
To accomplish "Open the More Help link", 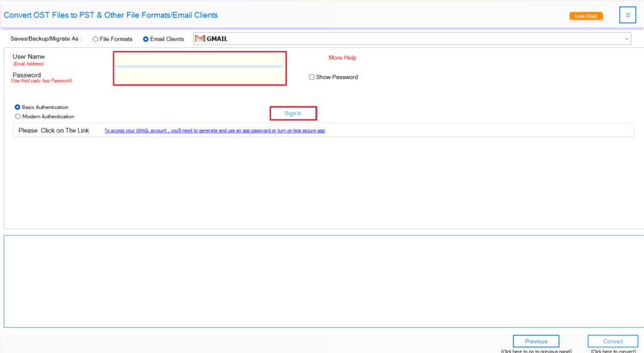I will coord(342,57).
